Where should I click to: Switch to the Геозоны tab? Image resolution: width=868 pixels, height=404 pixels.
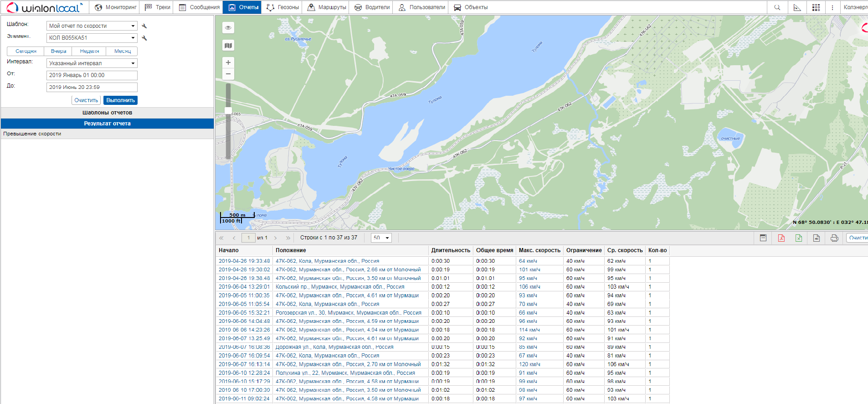(282, 7)
